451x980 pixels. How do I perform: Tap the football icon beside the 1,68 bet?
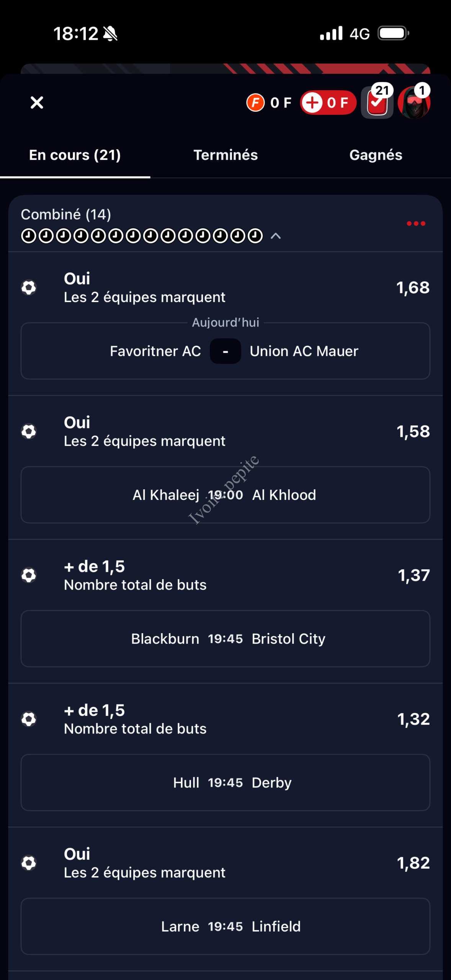coord(29,287)
